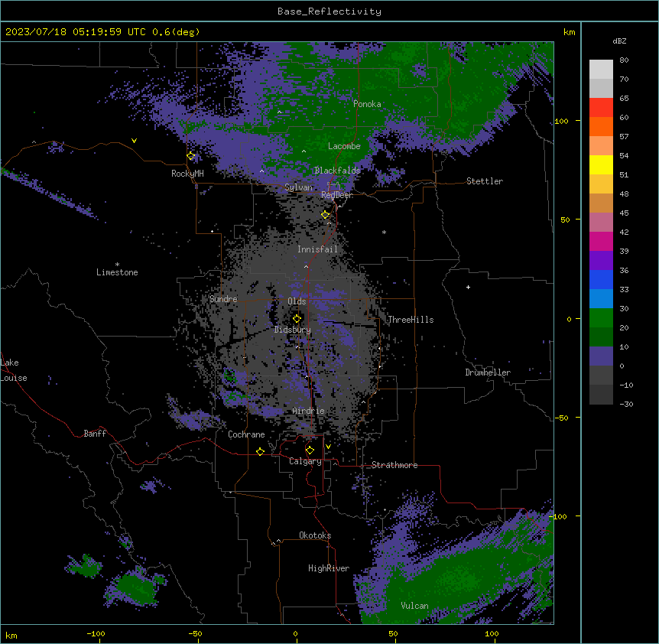The height and width of the screenshot is (644, 659).
Task: Click the -30 value in the dBZ legend
Action: coord(626,405)
